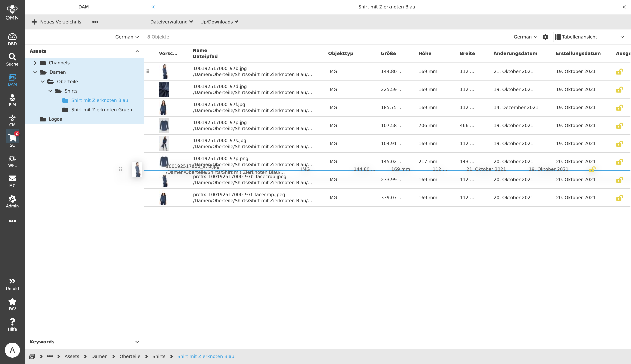Expand the Keywords panel

click(x=137, y=342)
